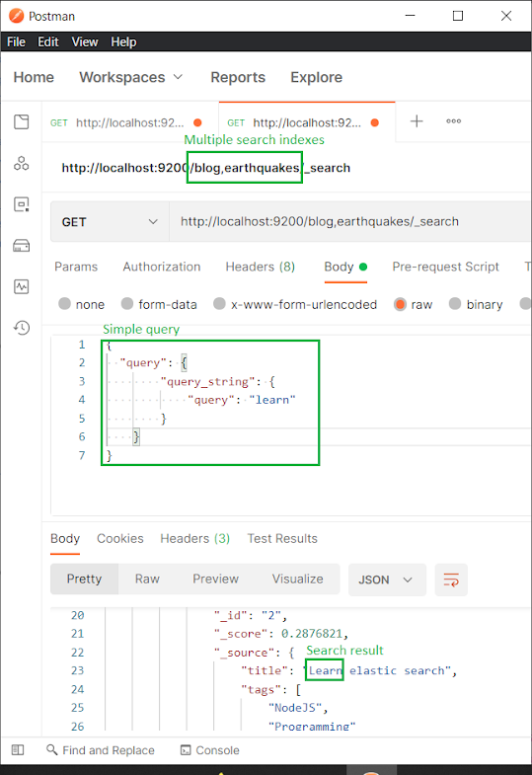Screen dimensions: 532x775
Task: Open Find and Replace
Action: 101,749
